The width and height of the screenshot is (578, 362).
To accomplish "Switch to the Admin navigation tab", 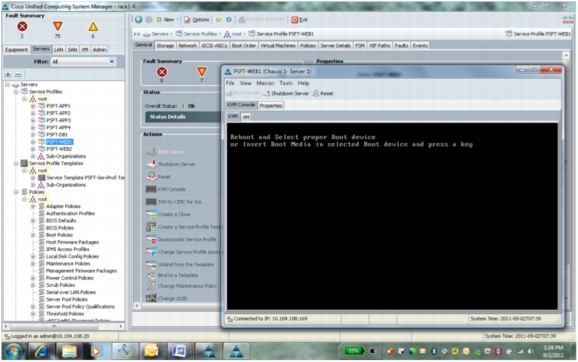I will [99, 49].
